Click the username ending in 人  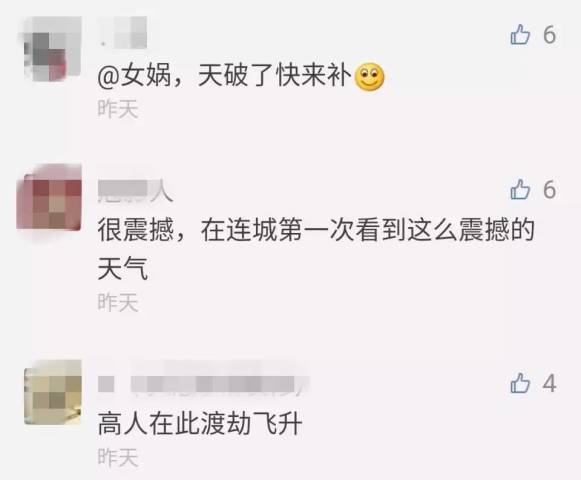point(135,191)
